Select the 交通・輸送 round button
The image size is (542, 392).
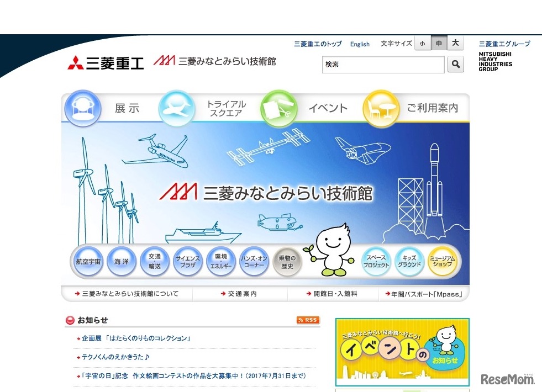coord(155,262)
